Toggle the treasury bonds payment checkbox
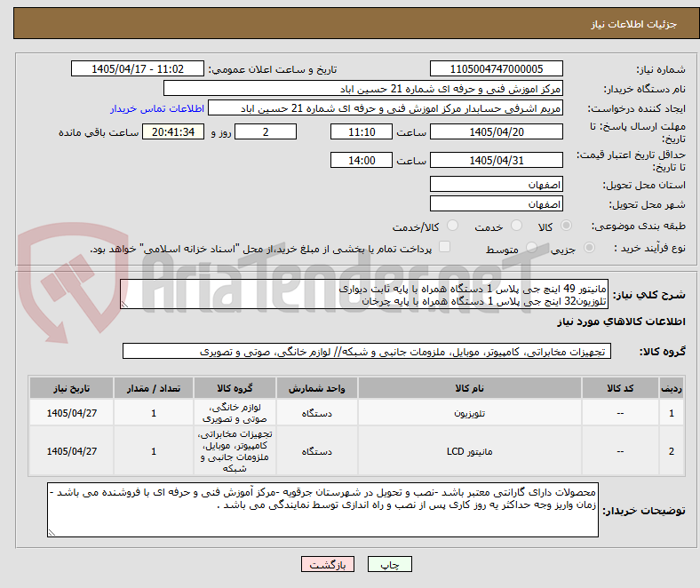The width and height of the screenshot is (700, 588). (x=444, y=247)
